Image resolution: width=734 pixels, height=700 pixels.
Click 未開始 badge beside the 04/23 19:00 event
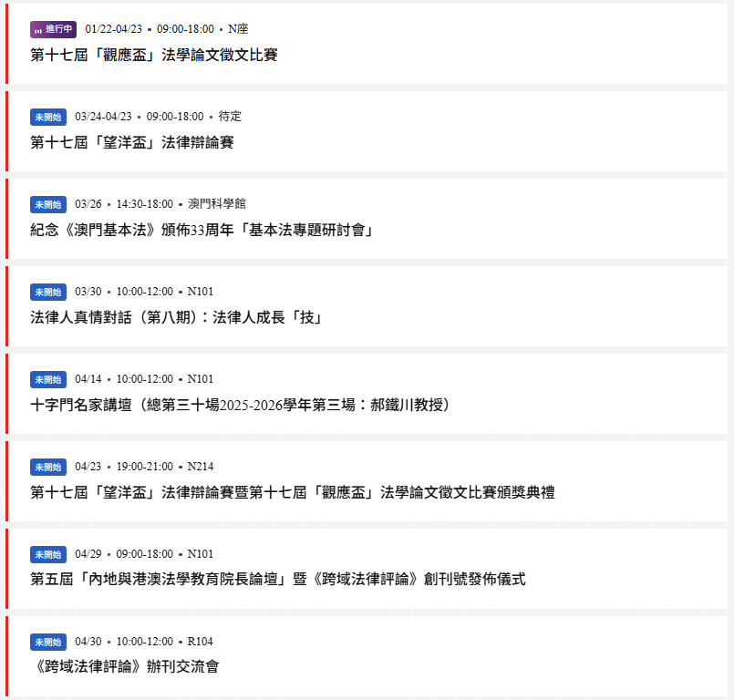48,467
